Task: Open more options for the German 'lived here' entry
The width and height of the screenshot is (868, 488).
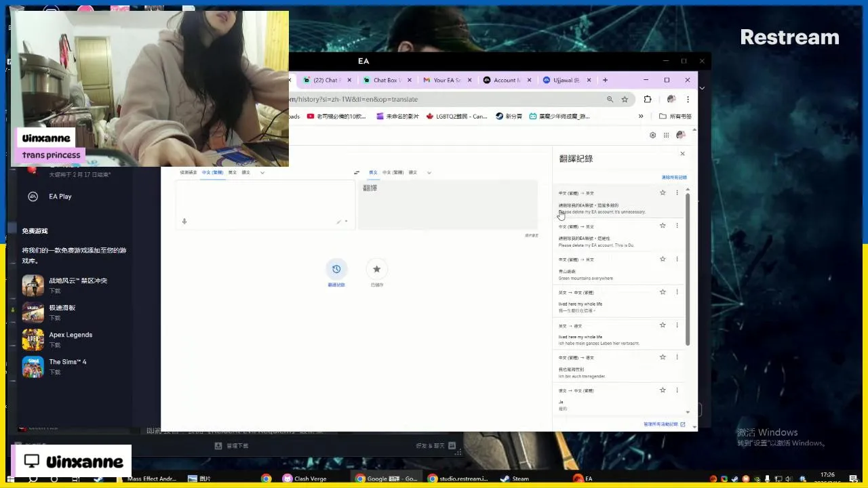Action: 677,325
